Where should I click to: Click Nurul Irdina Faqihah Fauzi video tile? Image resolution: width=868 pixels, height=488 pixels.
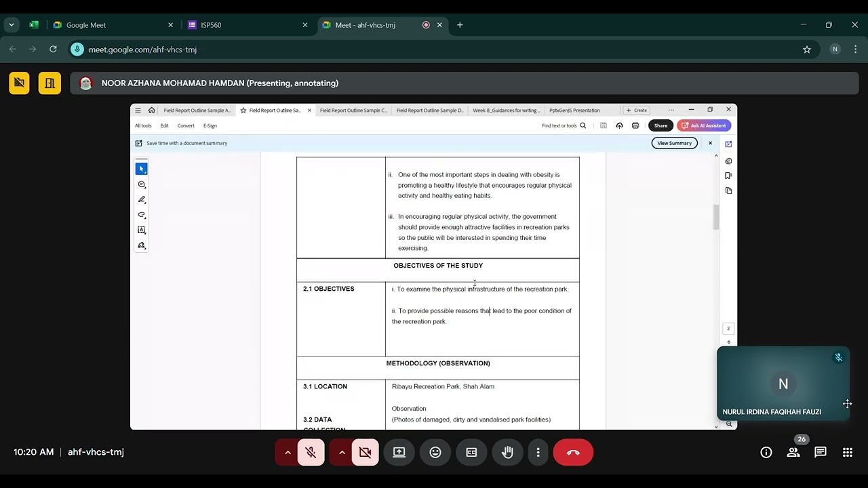783,384
